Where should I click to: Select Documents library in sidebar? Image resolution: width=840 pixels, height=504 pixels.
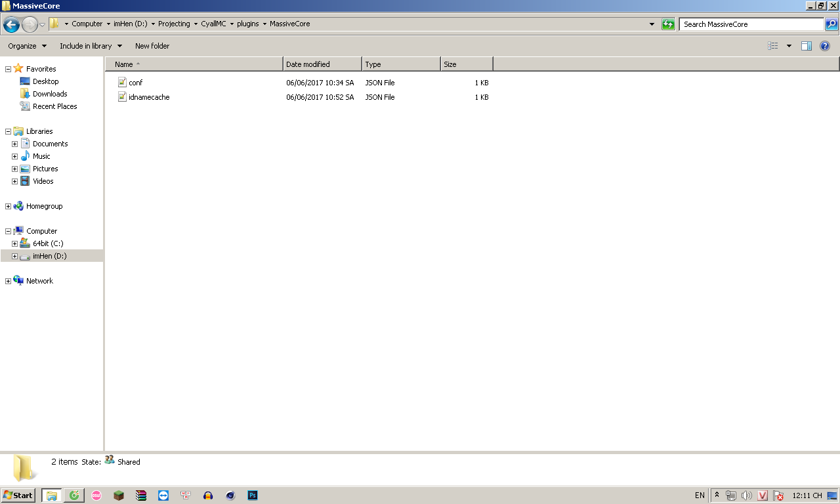(51, 144)
